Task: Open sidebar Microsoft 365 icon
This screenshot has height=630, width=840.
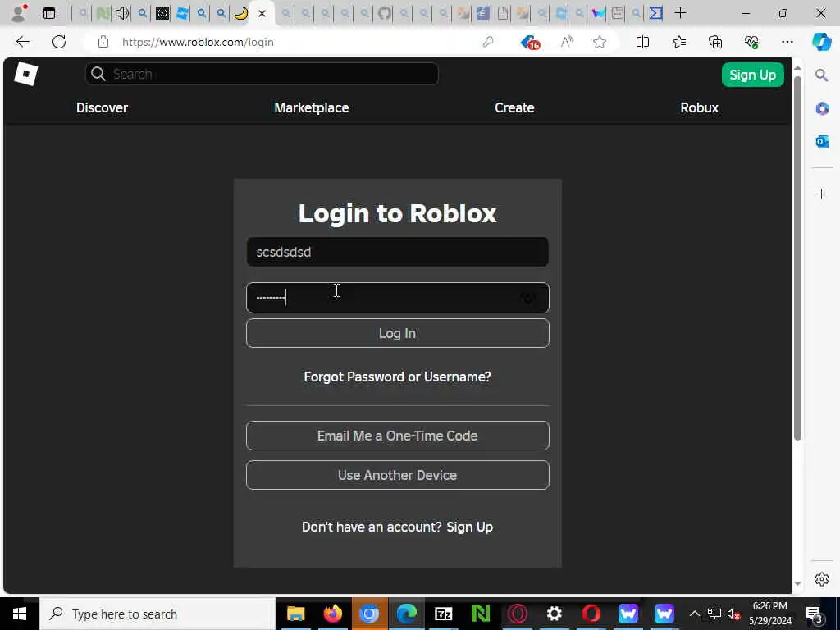Action: 822,108
